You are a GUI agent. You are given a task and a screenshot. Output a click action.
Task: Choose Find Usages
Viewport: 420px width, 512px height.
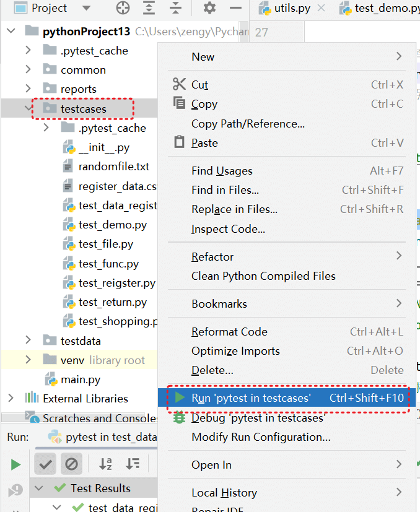(287, 170)
